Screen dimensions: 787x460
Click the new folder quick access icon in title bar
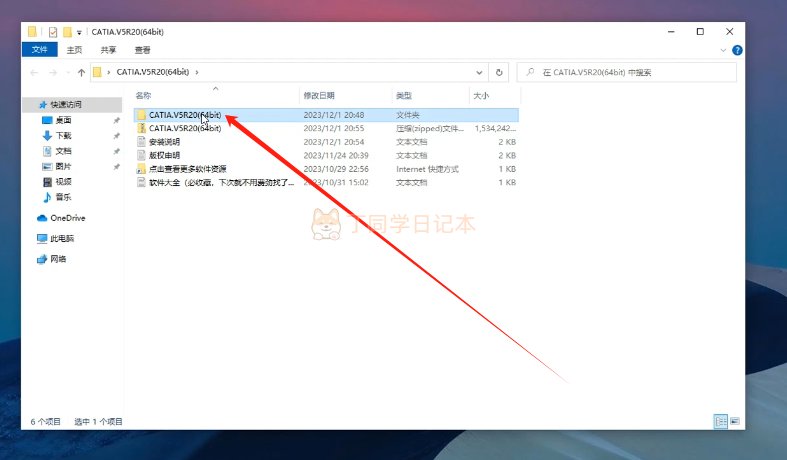point(67,32)
